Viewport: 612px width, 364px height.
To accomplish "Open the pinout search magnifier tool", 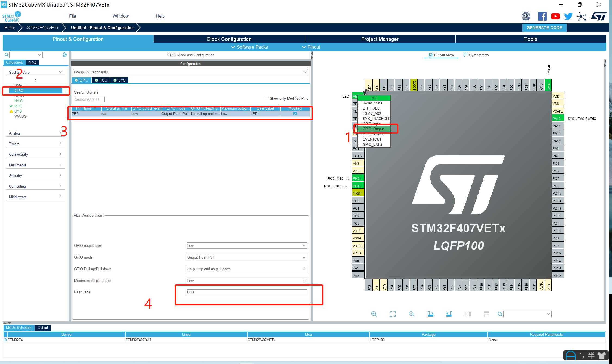I will 500,314.
